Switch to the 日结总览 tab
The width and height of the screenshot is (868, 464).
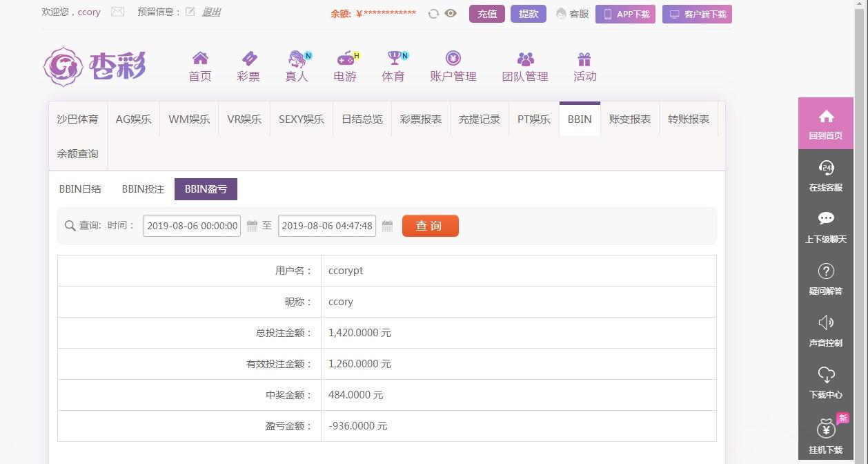click(x=362, y=119)
